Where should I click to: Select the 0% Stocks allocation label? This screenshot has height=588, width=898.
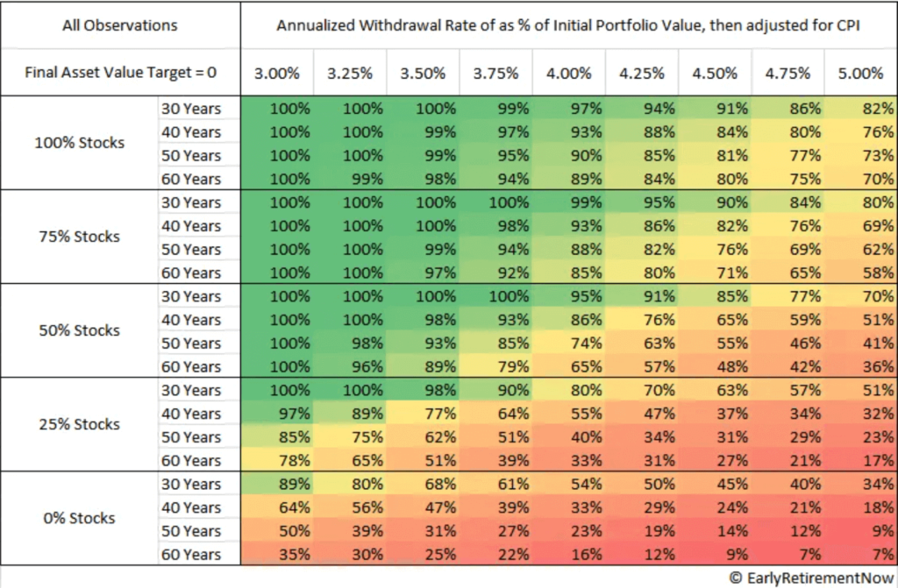(81, 518)
